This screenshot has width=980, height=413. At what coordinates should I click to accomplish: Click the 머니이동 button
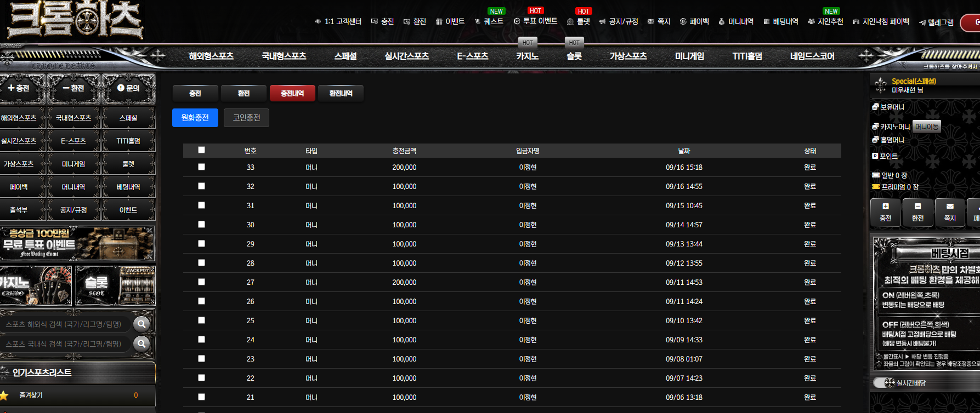(926, 127)
